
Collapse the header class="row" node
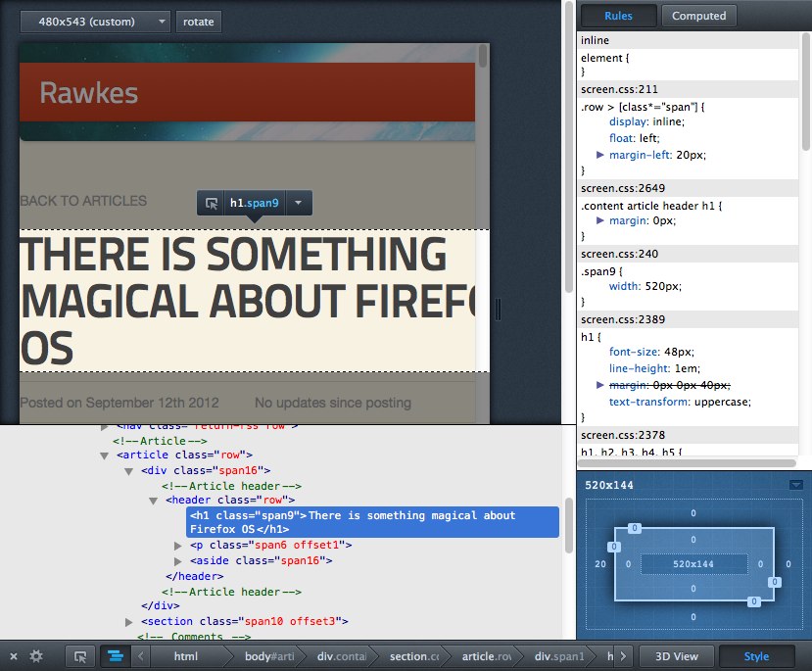coord(153,501)
